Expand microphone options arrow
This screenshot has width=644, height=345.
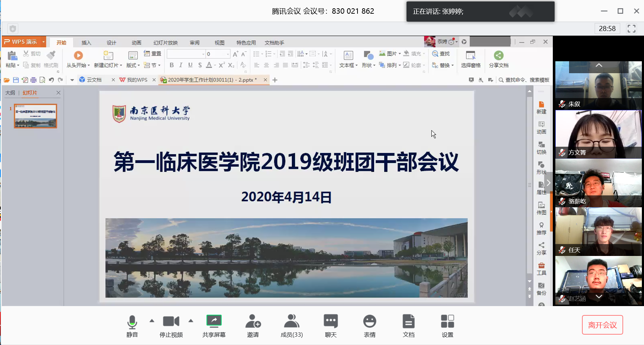[152, 320]
